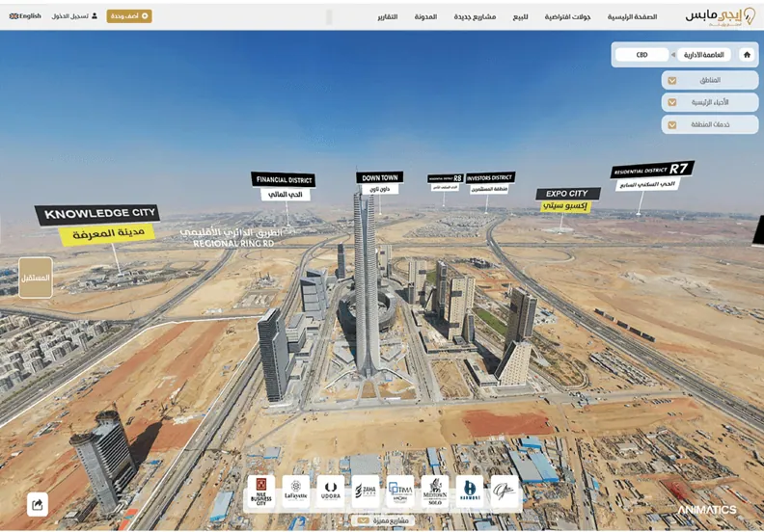This screenshot has width=764, height=532.
Task: Open the Optima project logo
Action: pyautogui.click(x=400, y=492)
